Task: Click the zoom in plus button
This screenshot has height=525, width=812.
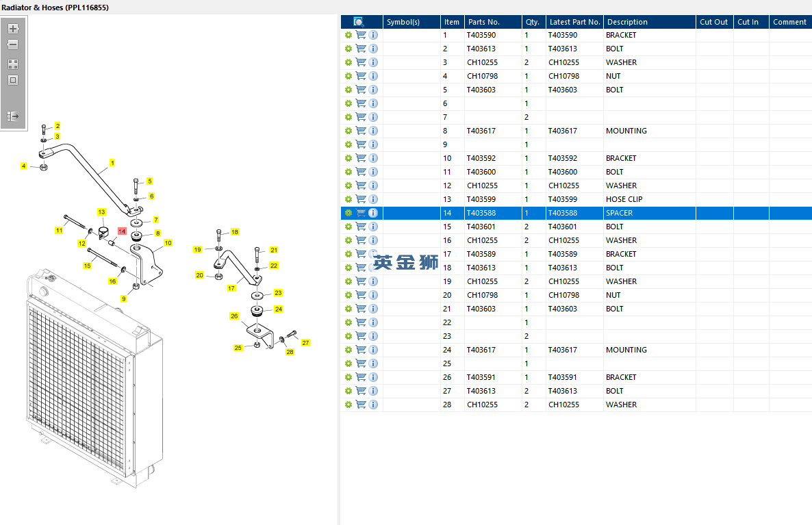Action: click(x=13, y=29)
